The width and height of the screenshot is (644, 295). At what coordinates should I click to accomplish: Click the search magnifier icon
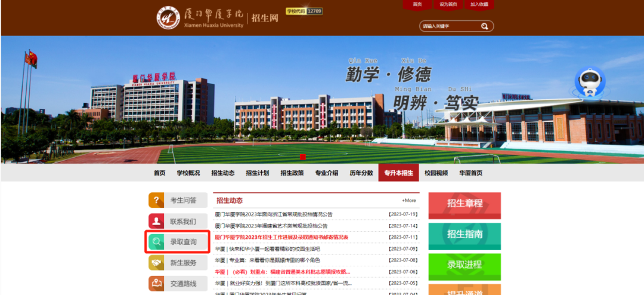pyautogui.click(x=485, y=26)
